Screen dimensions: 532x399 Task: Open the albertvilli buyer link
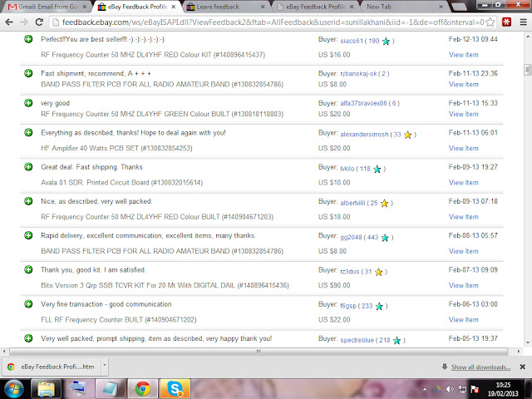pyautogui.click(x=352, y=203)
